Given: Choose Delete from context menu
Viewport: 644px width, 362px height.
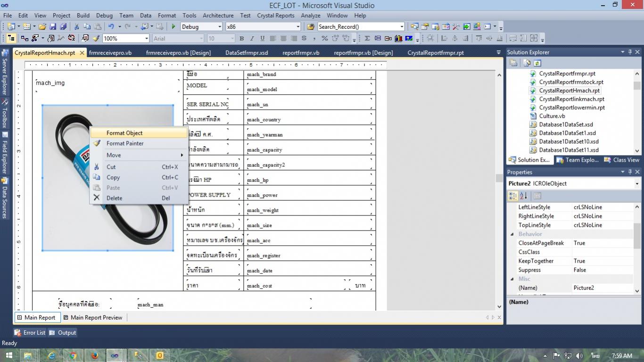Looking at the screenshot, I should pos(139,198).
